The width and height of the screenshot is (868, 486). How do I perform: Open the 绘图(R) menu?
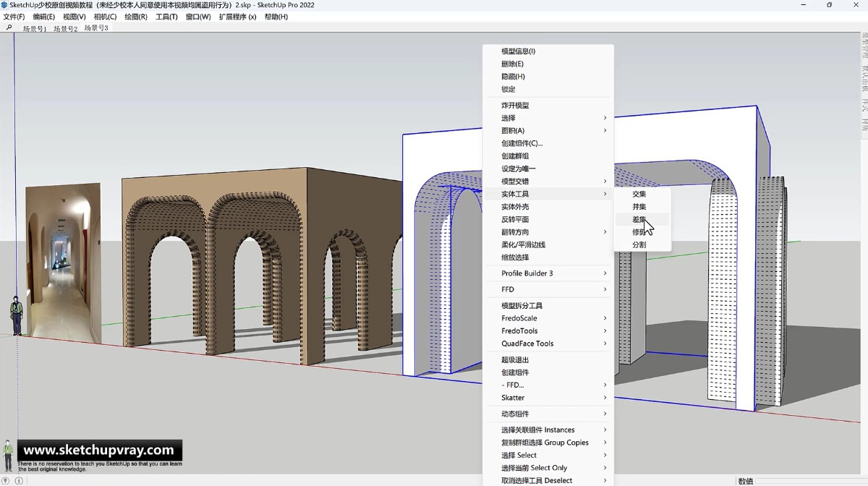click(x=136, y=17)
